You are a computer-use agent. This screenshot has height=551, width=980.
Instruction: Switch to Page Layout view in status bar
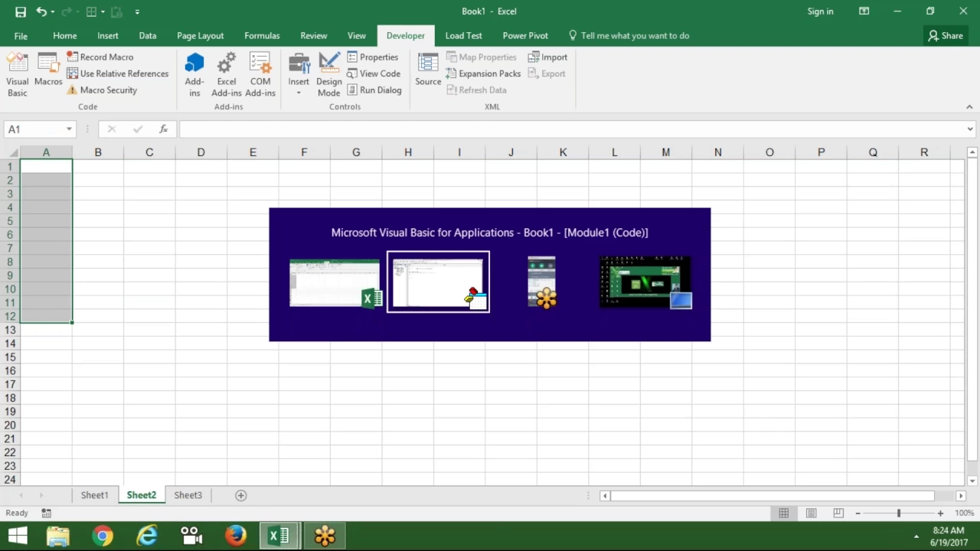coord(811,514)
